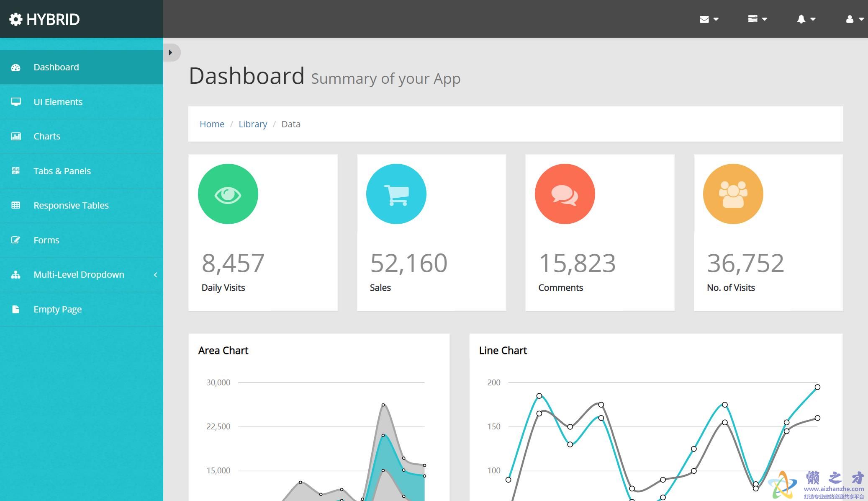Select Dashboard in the sidebar
This screenshot has height=501, width=868.
[56, 67]
